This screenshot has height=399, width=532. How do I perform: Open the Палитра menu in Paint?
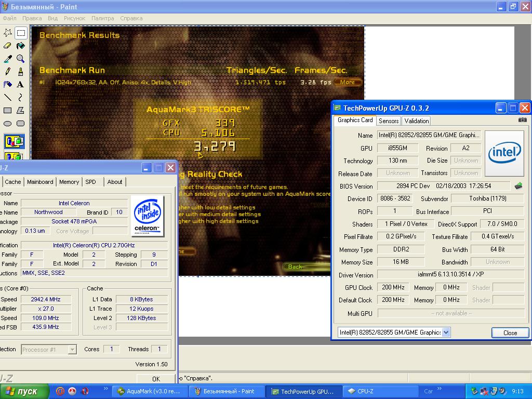tap(103, 18)
